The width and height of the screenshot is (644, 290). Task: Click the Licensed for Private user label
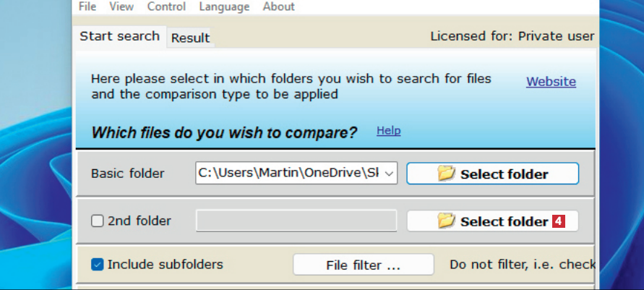pos(512,36)
